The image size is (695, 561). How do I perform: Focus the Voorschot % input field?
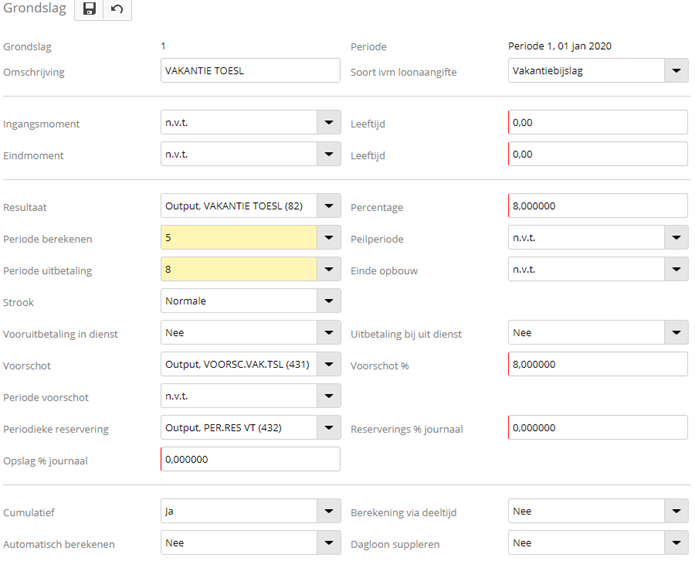[597, 364]
